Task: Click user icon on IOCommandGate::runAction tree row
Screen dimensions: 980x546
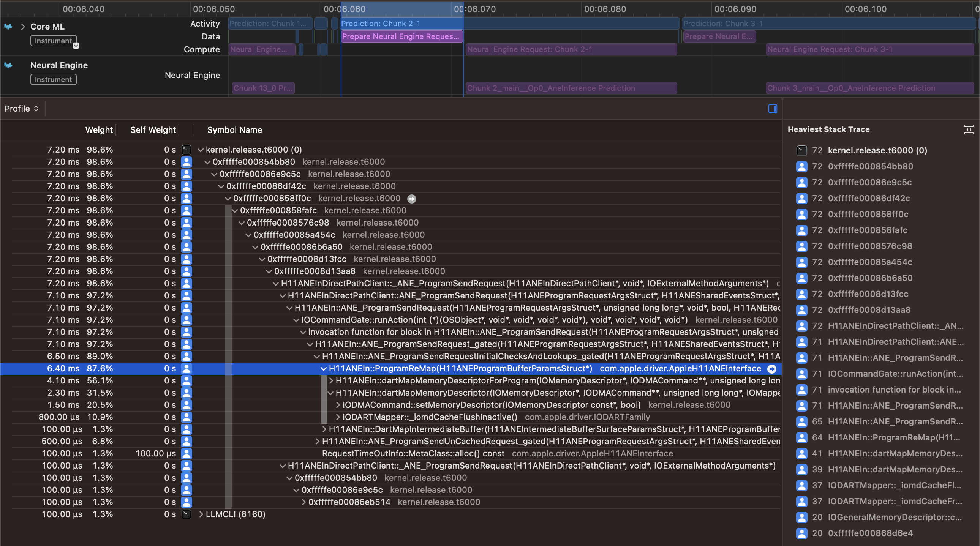Action: pos(187,320)
